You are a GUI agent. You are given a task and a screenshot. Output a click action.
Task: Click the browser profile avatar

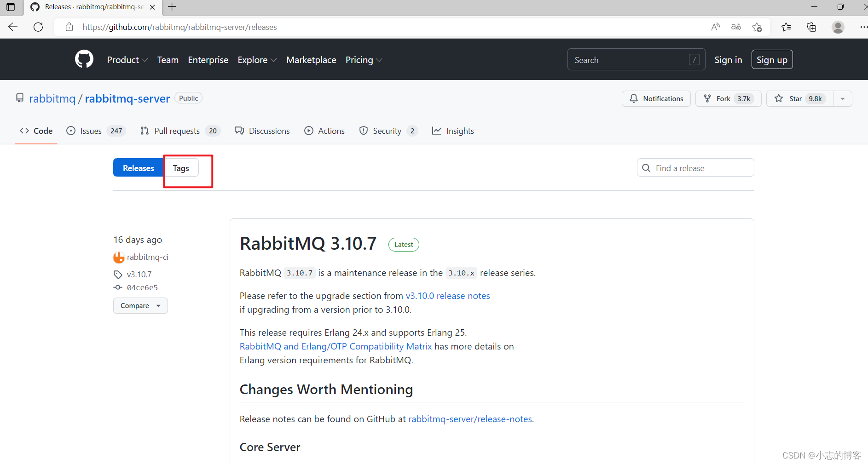pyautogui.click(x=838, y=27)
